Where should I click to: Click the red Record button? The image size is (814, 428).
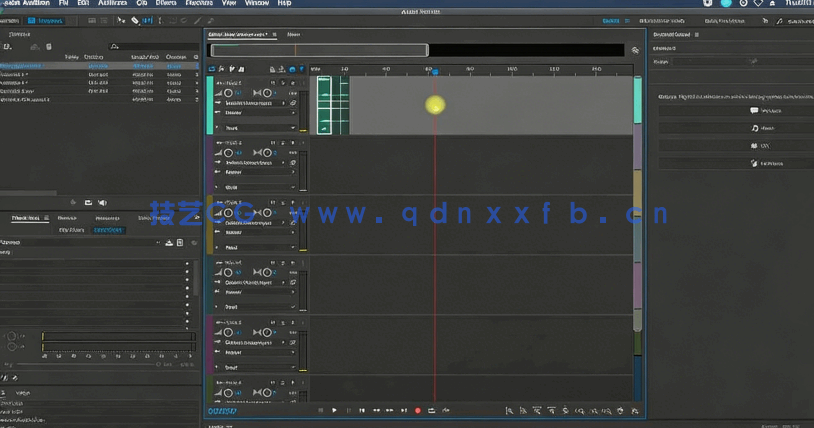click(x=418, y=410)
